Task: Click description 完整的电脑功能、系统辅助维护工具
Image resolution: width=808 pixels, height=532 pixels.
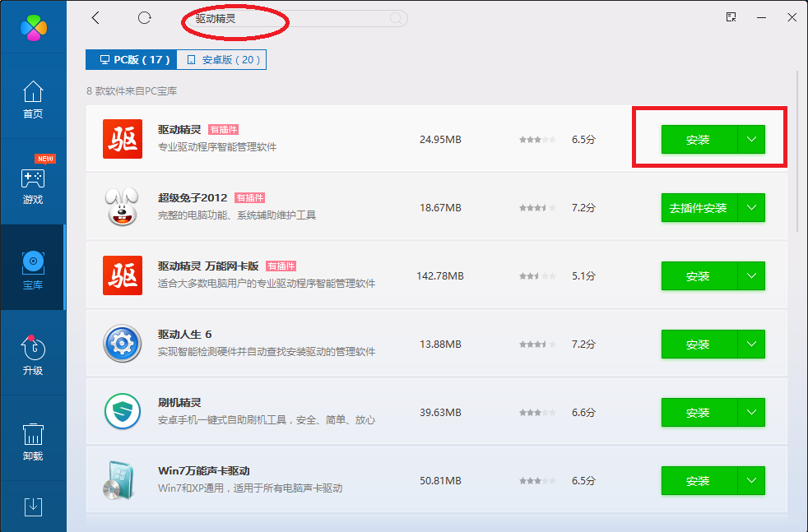Action: pyautogui.click(x=236, y=215)
